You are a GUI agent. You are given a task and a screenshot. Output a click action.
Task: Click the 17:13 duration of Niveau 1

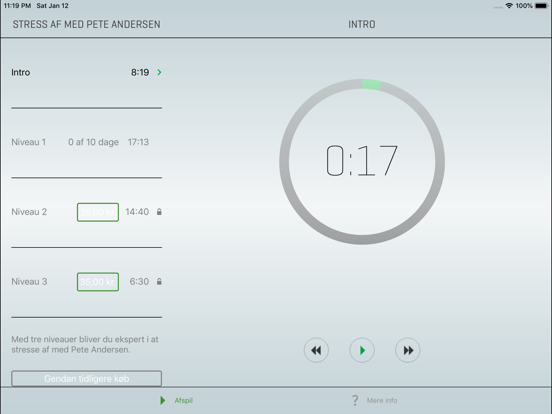coord(138,142)
